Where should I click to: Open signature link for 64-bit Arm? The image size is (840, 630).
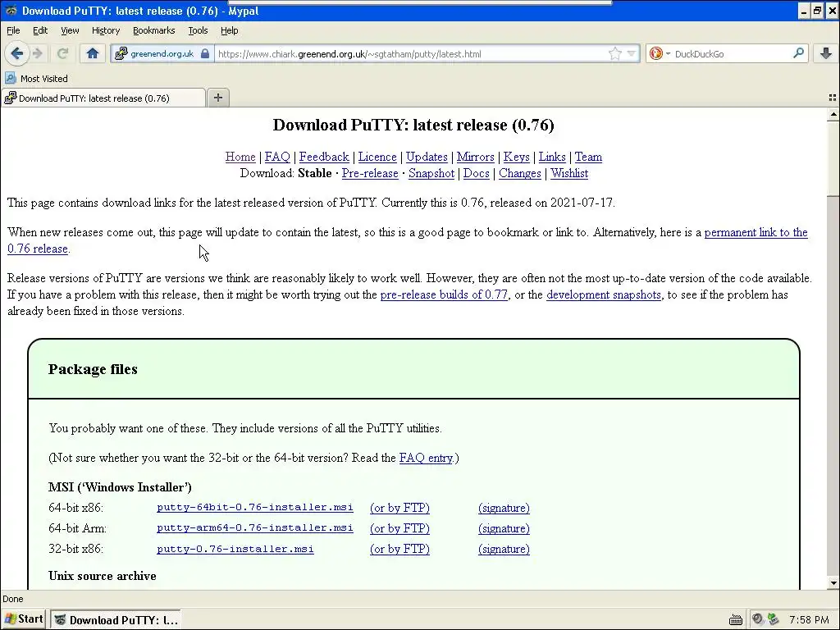[504, 529]
